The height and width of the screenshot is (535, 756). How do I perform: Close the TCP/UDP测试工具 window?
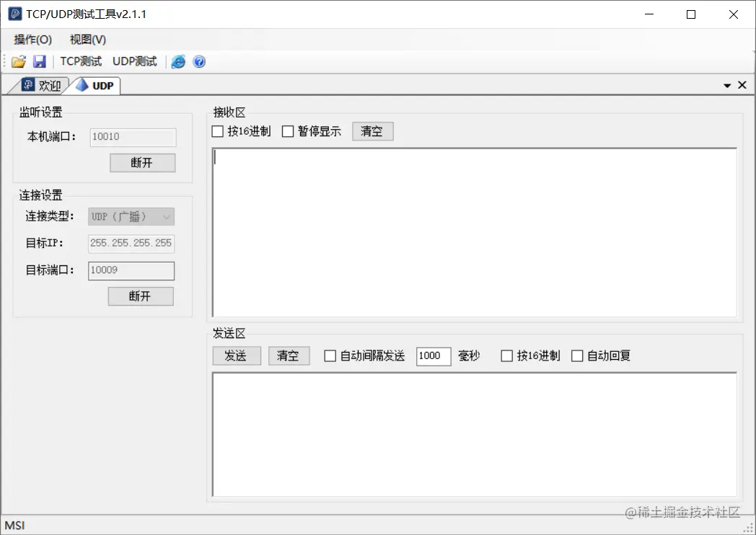click(x=734, y=14)
